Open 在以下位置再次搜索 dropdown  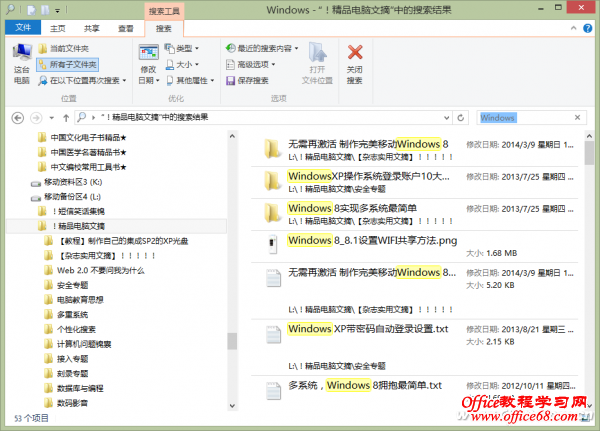tap(82, 80)
